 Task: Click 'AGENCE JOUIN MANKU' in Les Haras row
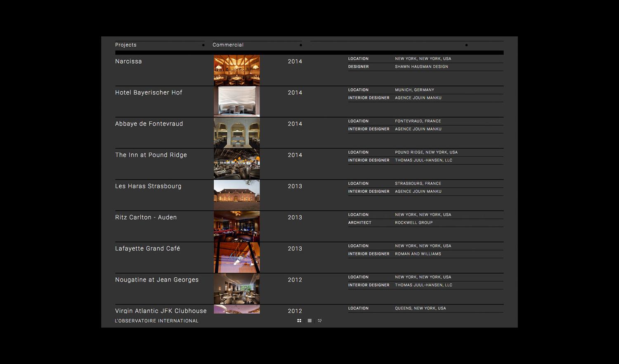coord(418,191)
